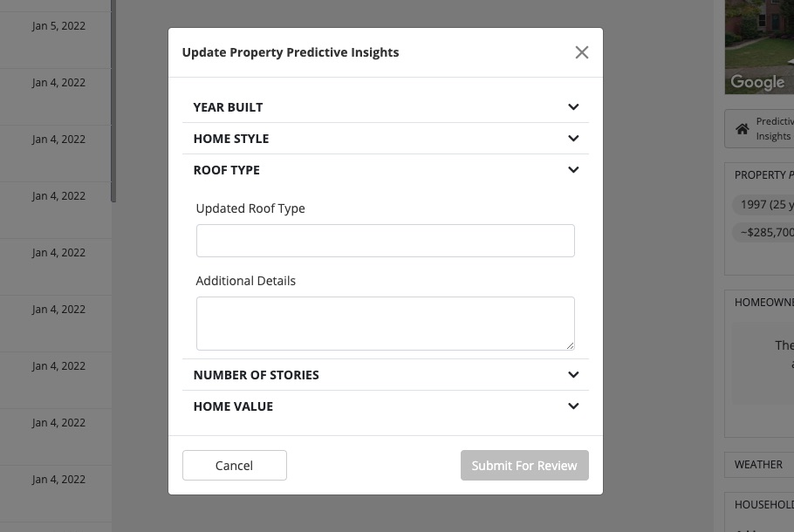Expand the Year Built section chevron
This screenshot has height=532, width=794.
pyautogui.click(x=573, y=107)
